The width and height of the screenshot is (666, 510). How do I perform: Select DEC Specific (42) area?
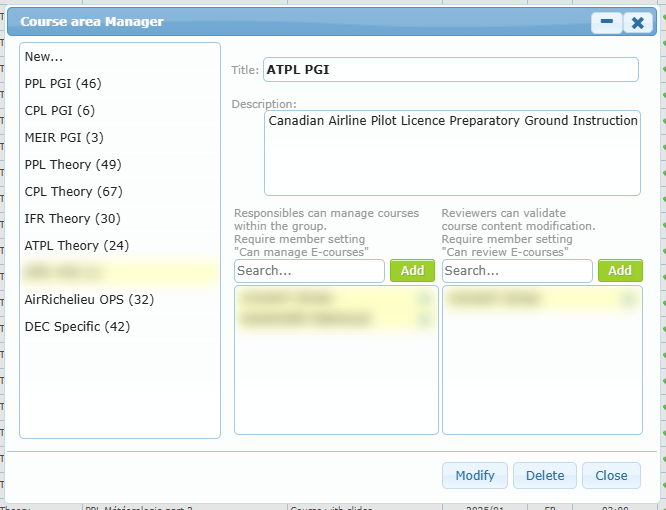click(120, 327)
